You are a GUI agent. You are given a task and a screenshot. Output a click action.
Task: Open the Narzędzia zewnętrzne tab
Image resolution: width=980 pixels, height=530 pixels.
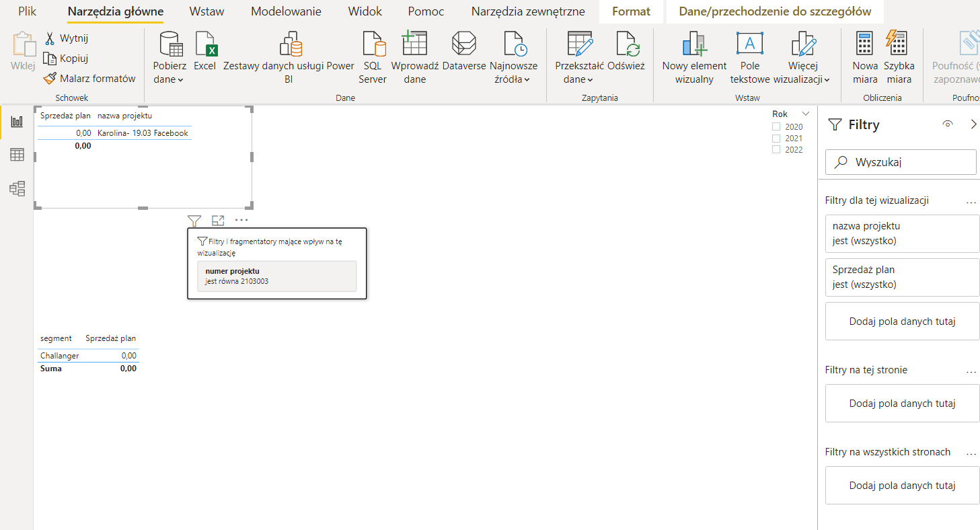point(528,11)
